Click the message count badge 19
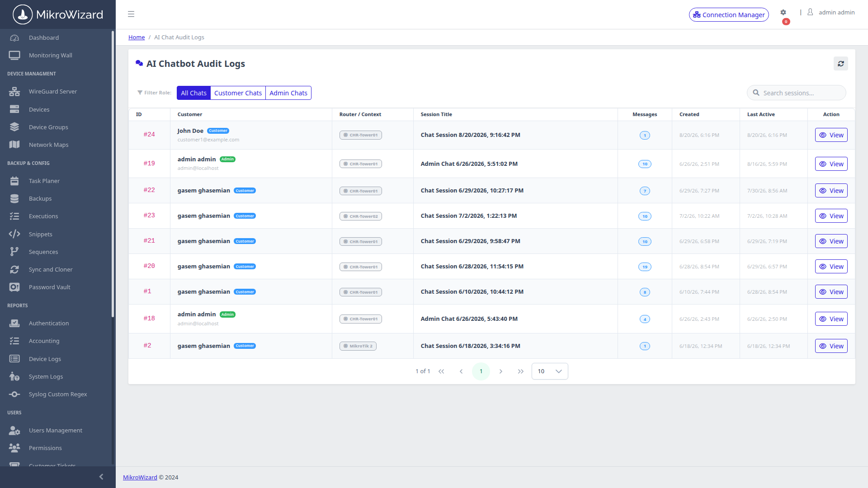 pos(645,267)
